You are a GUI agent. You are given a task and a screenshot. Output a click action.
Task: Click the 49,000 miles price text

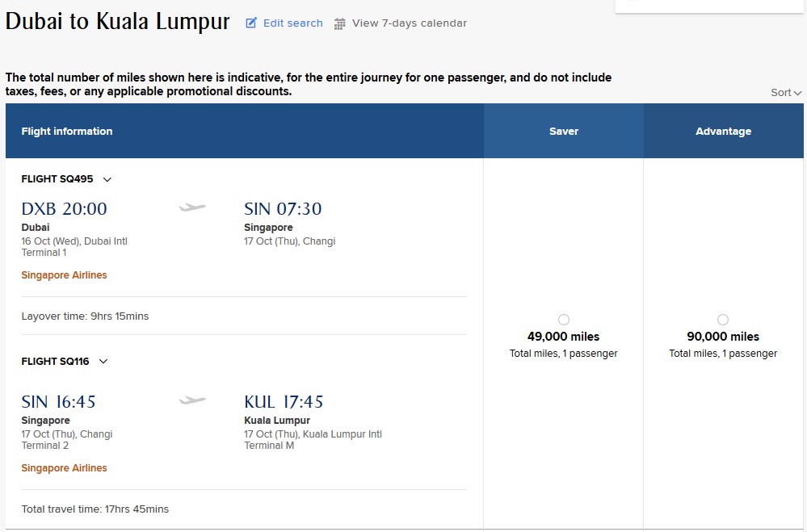click(563, 337)
